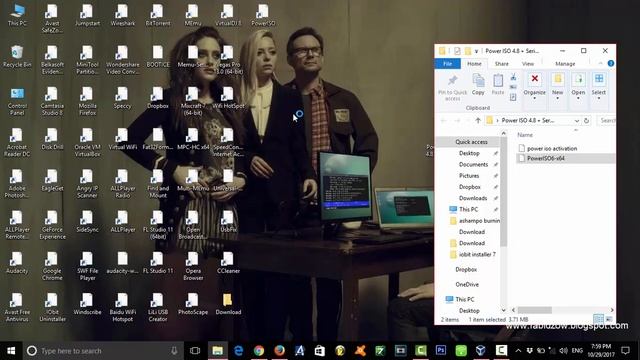Click the horizontal scrollbar thumb in file list
The image size is (640, 360).
point(534,310)
